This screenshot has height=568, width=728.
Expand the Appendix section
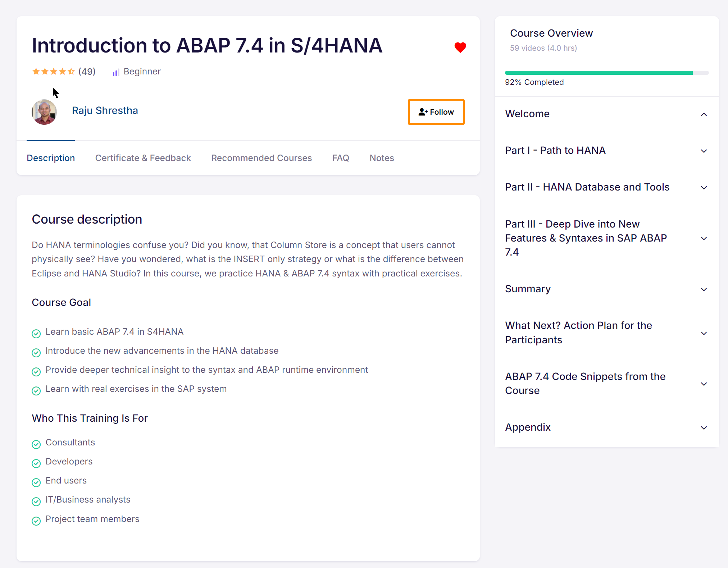[x=704, y=428]
